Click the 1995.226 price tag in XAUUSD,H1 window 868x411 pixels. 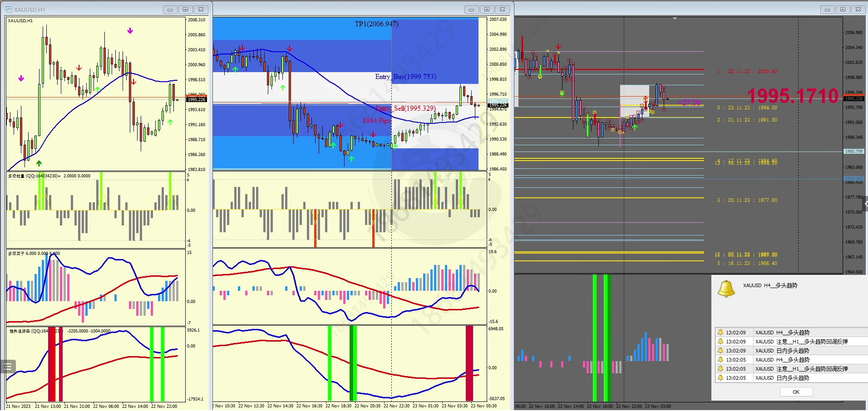point(197,99)
